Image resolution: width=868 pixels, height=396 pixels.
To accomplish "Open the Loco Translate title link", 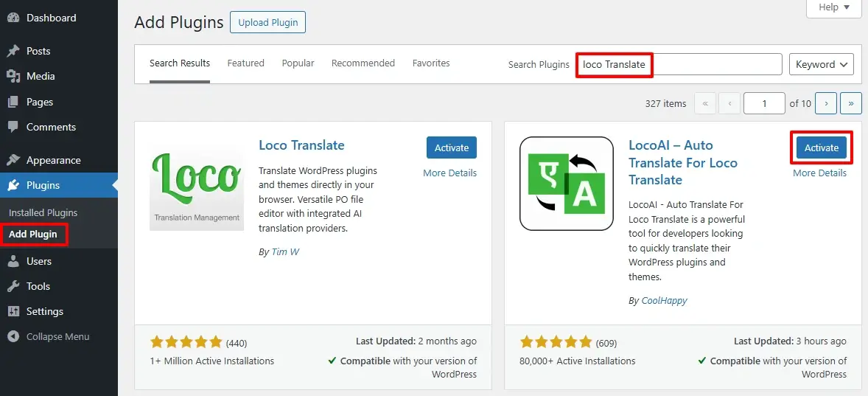I will tap(301, 145).
